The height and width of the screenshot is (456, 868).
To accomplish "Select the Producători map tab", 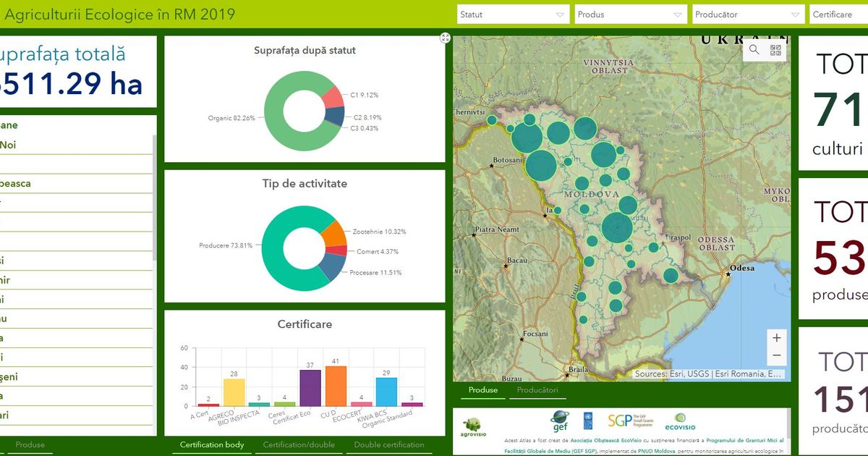I will (x=536, y=390).
